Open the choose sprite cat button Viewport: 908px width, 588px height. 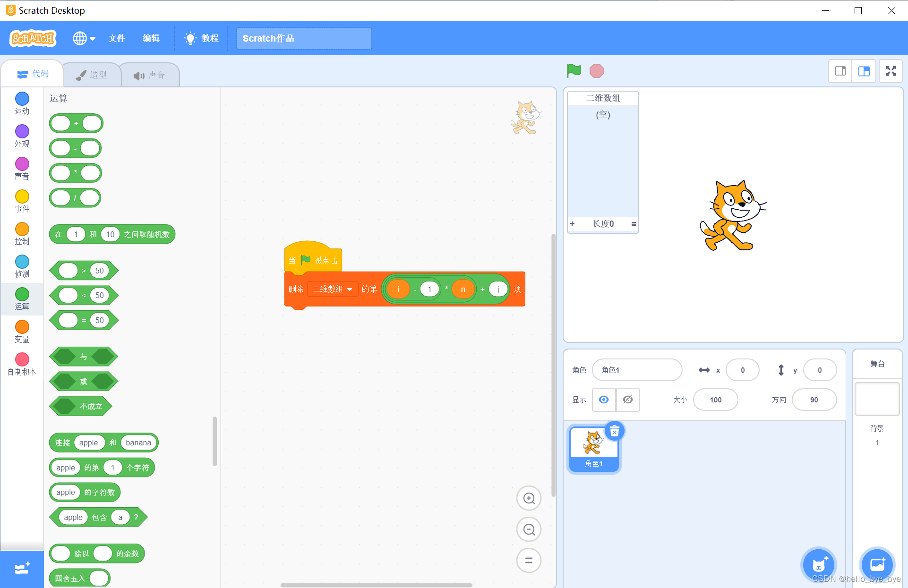pyautogui.click(x=819, y=564)
